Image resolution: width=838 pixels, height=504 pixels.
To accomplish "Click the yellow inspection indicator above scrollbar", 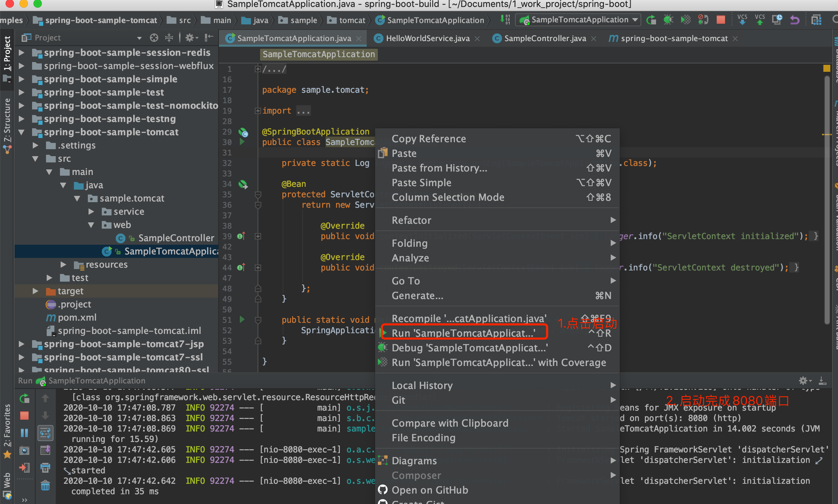I will tap(826, 68).
